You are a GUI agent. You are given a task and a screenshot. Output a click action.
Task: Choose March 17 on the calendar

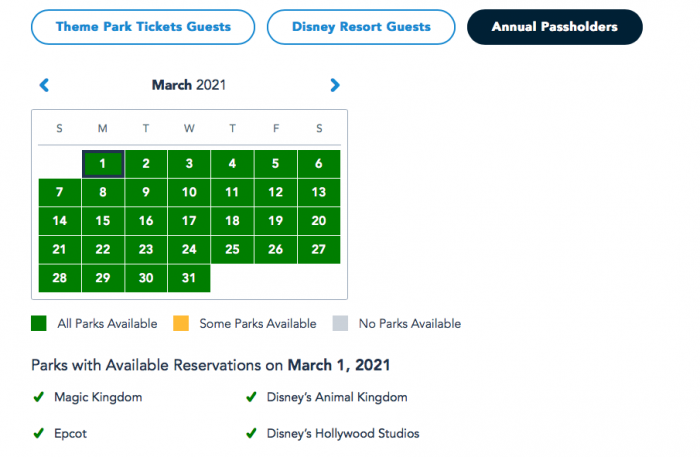point(189,221)
